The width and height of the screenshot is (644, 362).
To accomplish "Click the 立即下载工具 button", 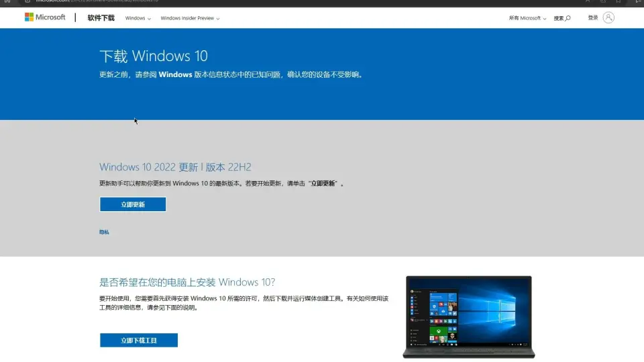I will tap(139, 341).
